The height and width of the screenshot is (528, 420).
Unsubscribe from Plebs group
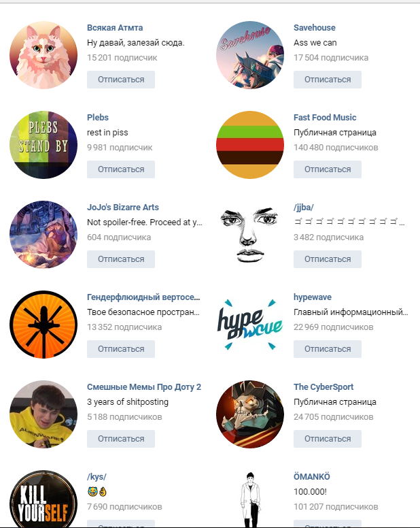click(121, 169)
